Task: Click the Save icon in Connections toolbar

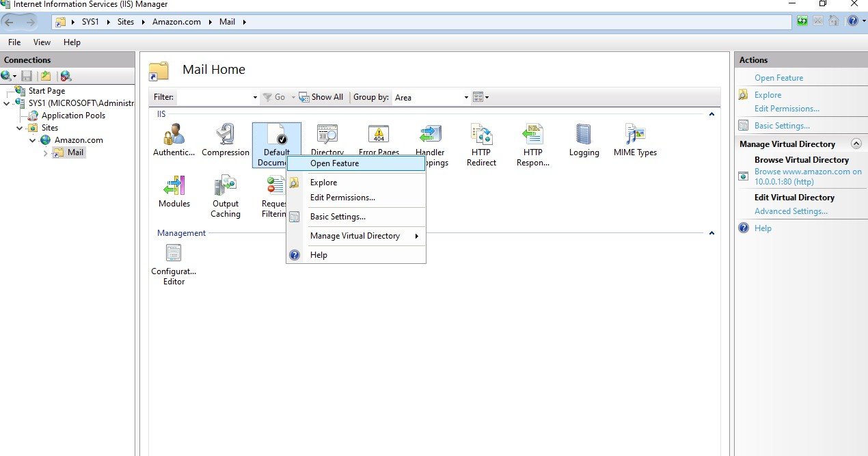Action: coord(27,76)
